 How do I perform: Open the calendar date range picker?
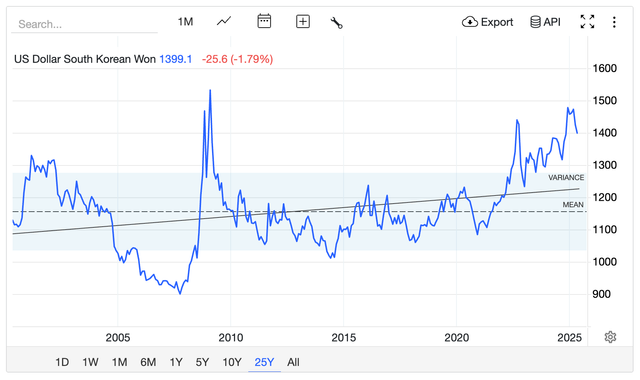(264, 21)
